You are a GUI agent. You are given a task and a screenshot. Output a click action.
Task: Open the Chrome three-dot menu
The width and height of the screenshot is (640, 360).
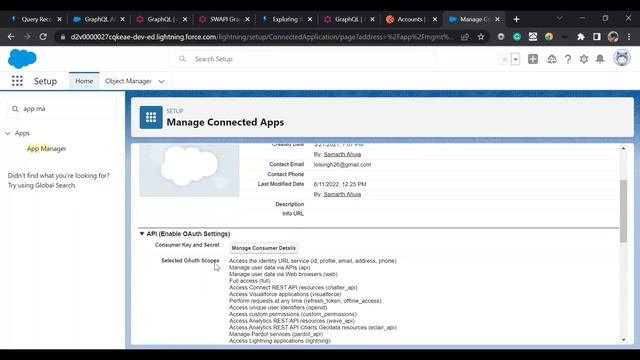pos(629,37)
